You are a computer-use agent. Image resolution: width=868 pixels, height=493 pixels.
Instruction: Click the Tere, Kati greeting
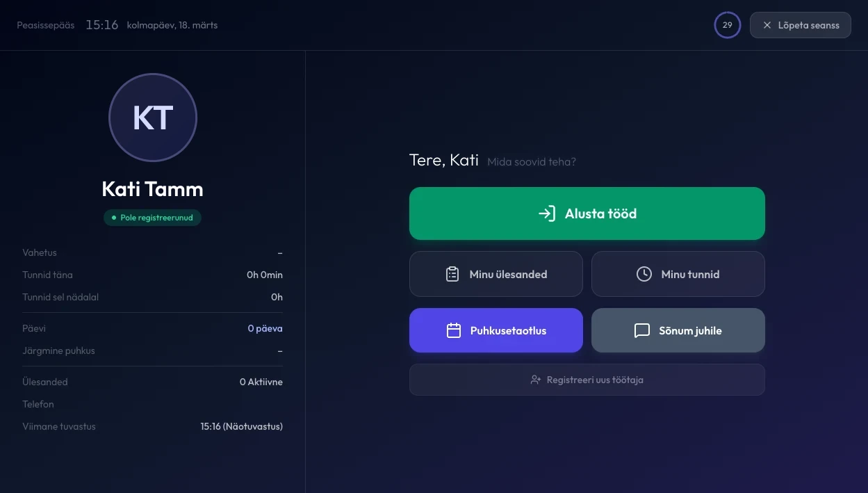(x=444, y=160)
